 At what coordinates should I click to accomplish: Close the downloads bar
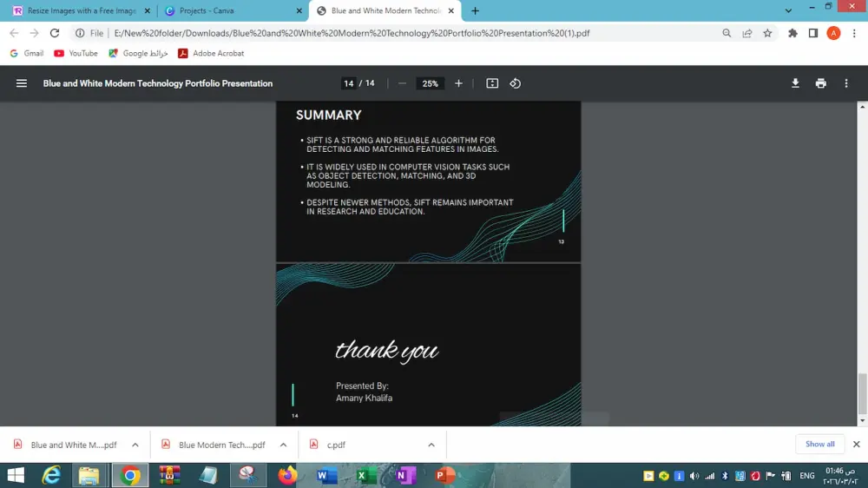[x=857, y=445]
